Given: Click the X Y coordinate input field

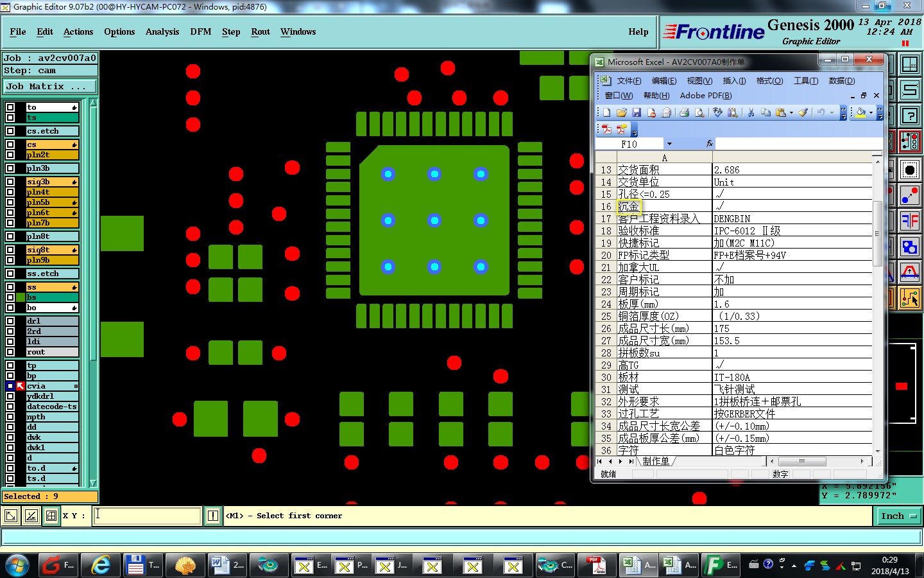Looking at the screenshot, I should click(147, 516).
